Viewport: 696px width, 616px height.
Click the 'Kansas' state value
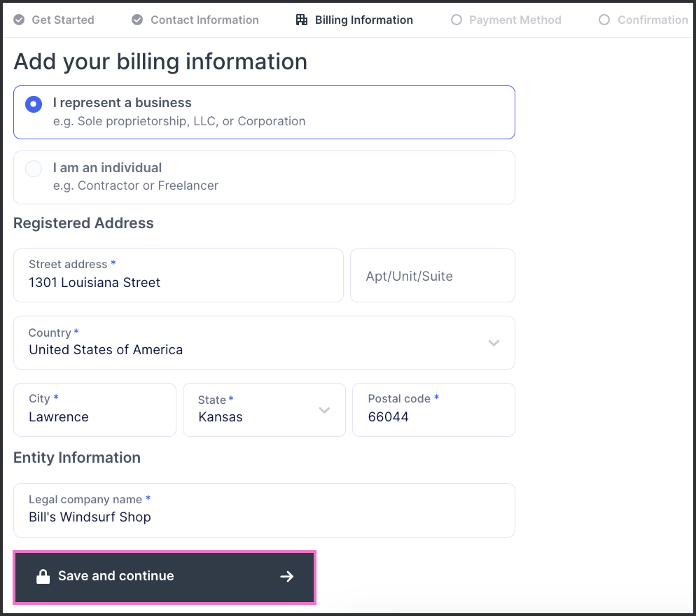coord(221,417)
